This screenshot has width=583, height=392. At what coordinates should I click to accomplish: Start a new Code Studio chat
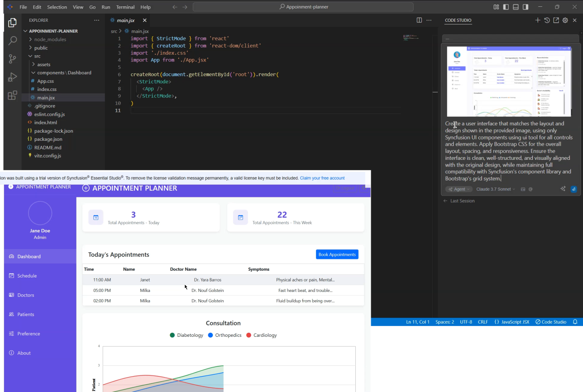pos(538,20)
